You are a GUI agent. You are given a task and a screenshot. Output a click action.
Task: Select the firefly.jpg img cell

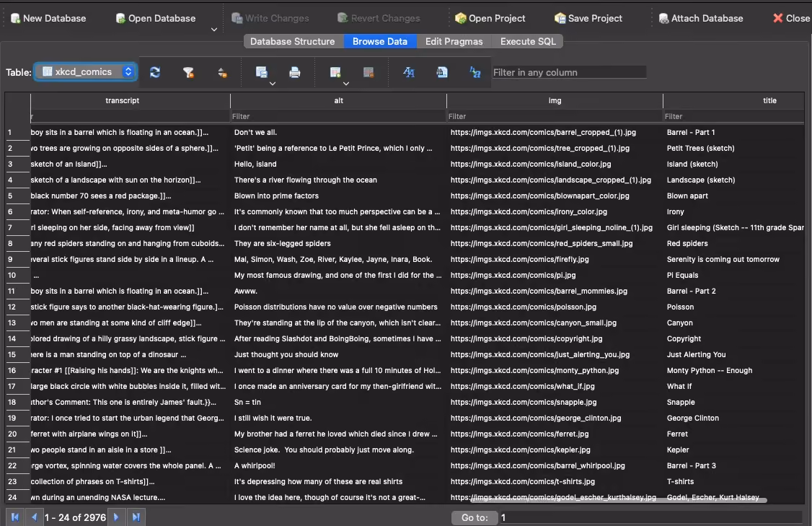tap(555, 259)
